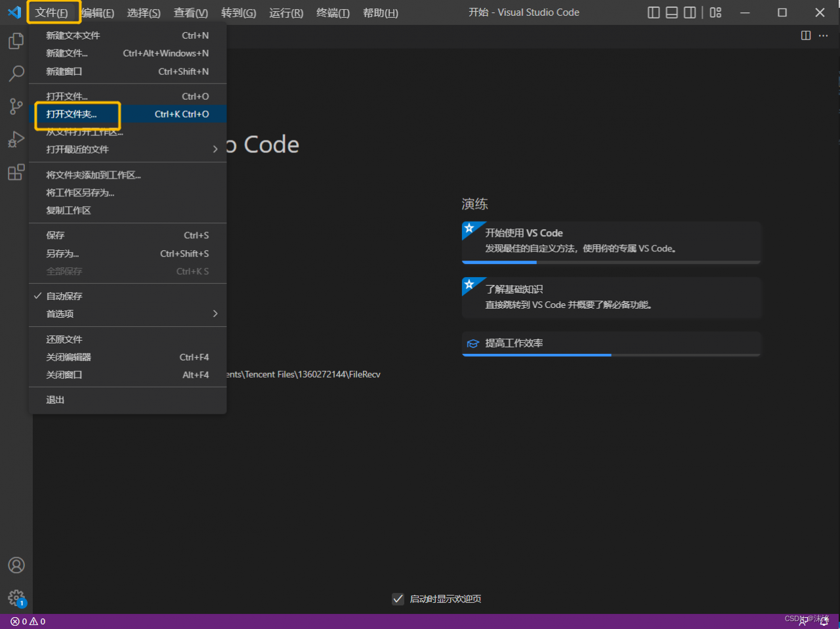Click the 开始使用 VS Code progress bar

[611, 262]
